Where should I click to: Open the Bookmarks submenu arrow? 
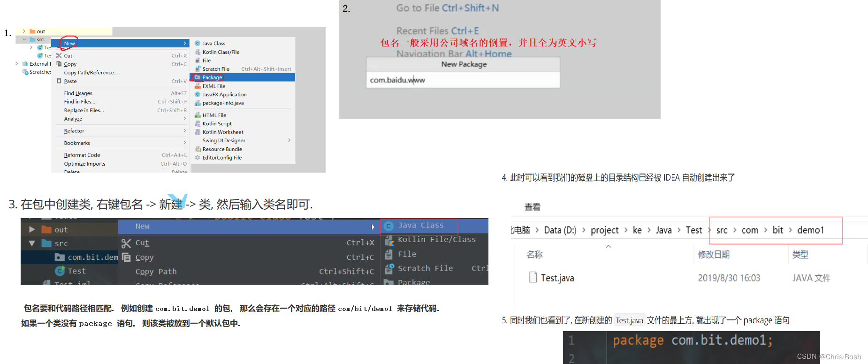(x=184, y=143)
